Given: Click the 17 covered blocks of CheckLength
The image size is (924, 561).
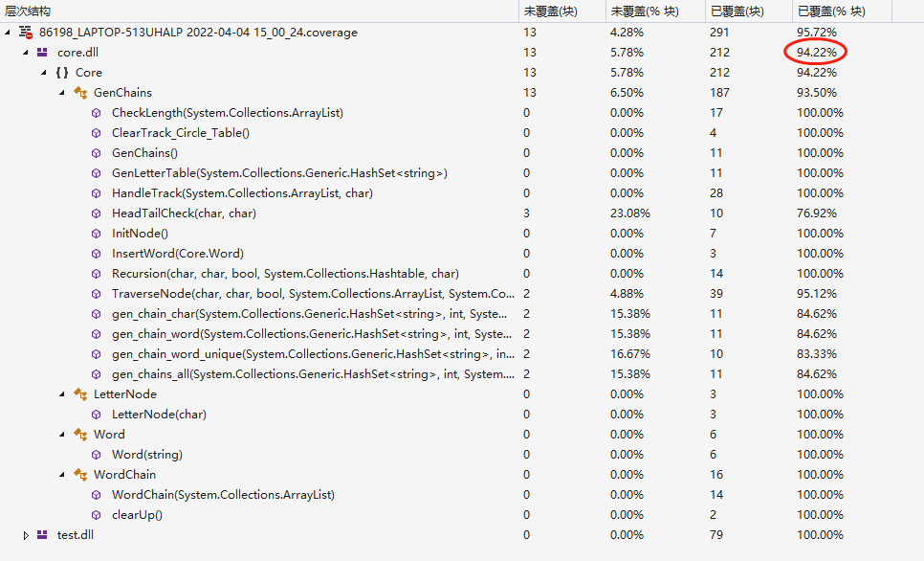Looking at the screenshot, I should [x=716, y=113].
